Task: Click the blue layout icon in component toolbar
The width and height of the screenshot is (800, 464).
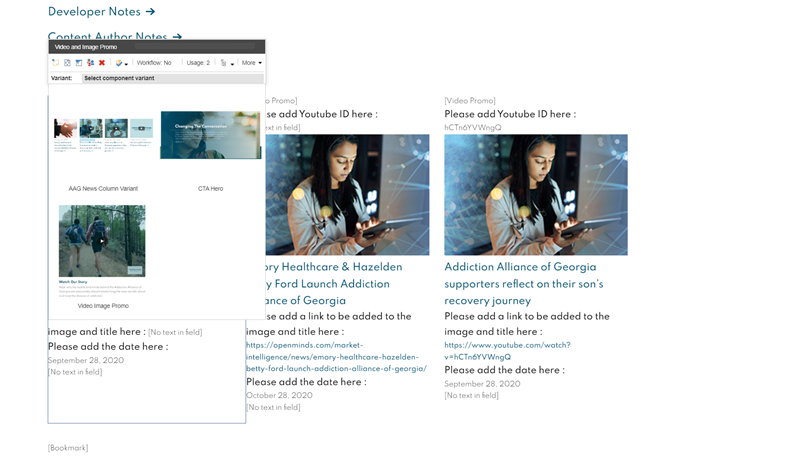Action: [x=79, y=63]
